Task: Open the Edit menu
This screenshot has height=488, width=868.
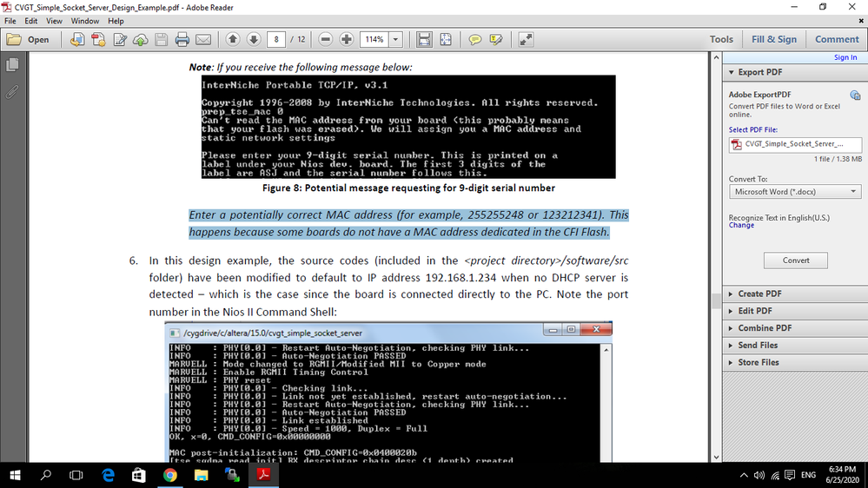Action: coord(31,21)
